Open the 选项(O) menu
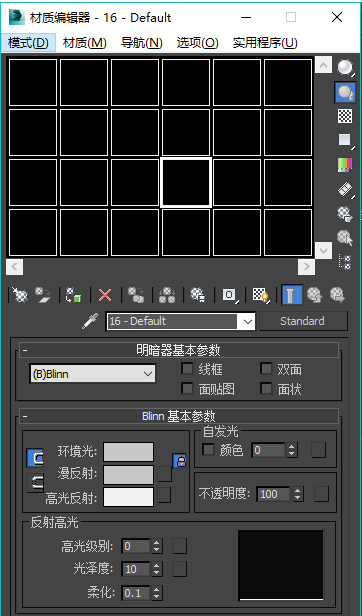Viewport: 362px width, 616px height. (x=197, y=43)
